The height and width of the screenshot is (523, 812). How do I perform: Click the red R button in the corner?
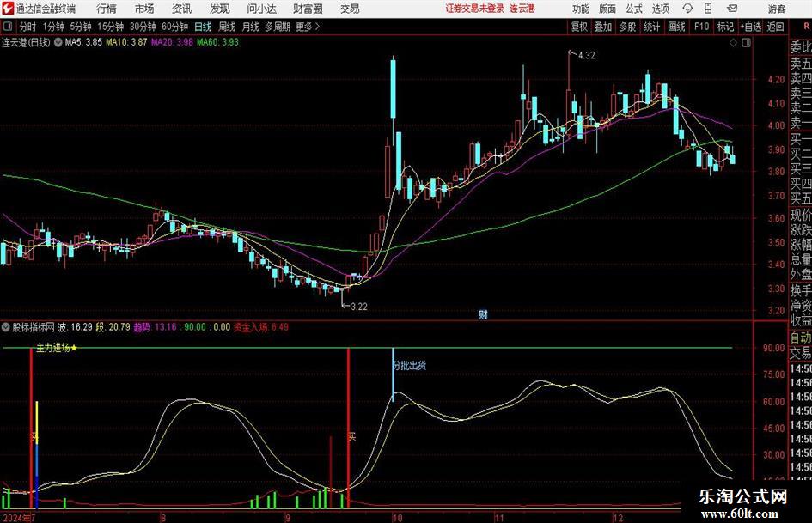(x=806, y=27)
